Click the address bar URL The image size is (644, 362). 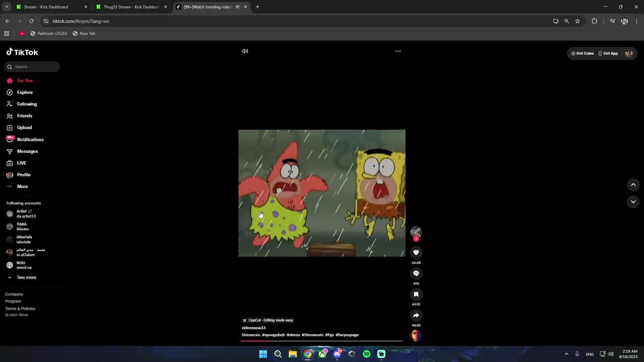point(80,21)
